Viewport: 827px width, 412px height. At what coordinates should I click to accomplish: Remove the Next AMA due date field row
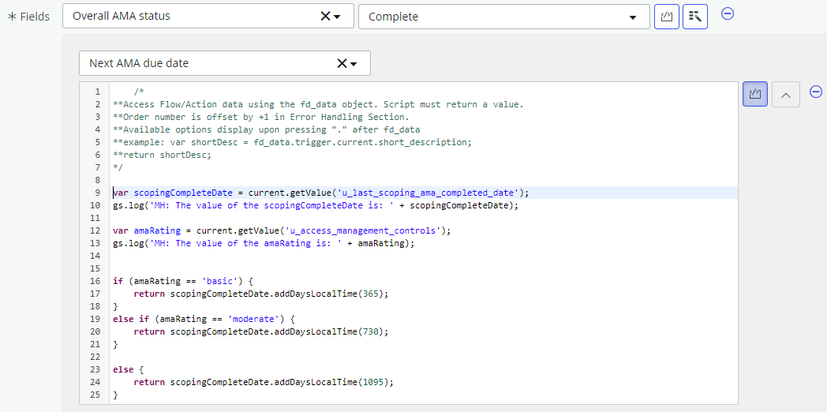[x=816, y=92]
